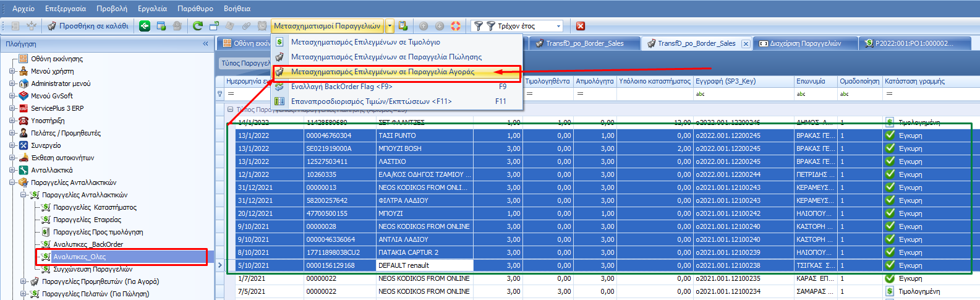Click the Επωνυμία filter row cell
Image resolution: width=980 pixels, height=300 pixels.
816,94
